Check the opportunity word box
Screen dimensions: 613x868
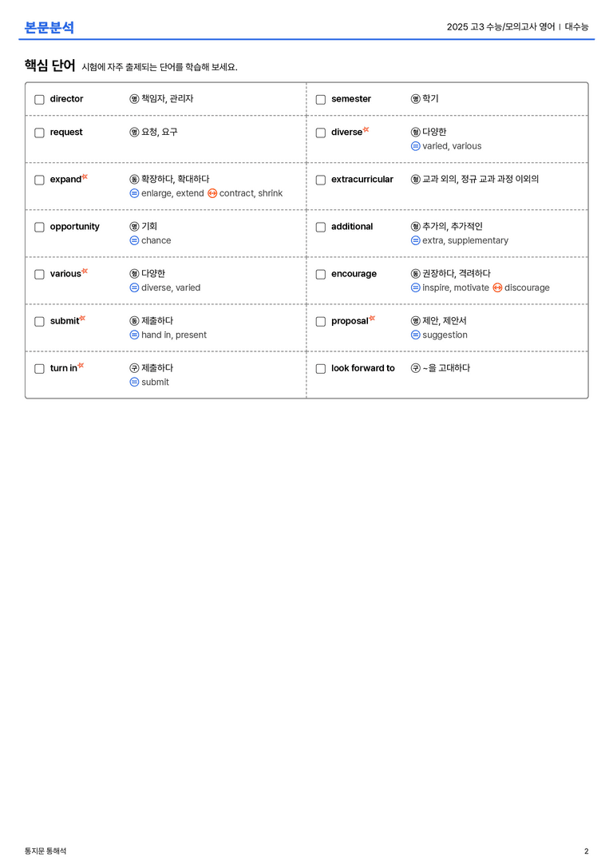pos(39,227)
